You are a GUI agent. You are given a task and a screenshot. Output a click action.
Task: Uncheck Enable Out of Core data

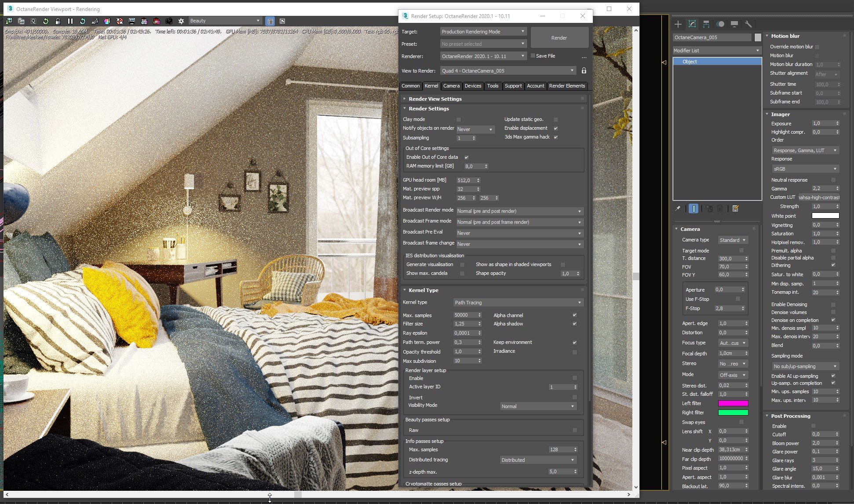click(x=467, y=157)
